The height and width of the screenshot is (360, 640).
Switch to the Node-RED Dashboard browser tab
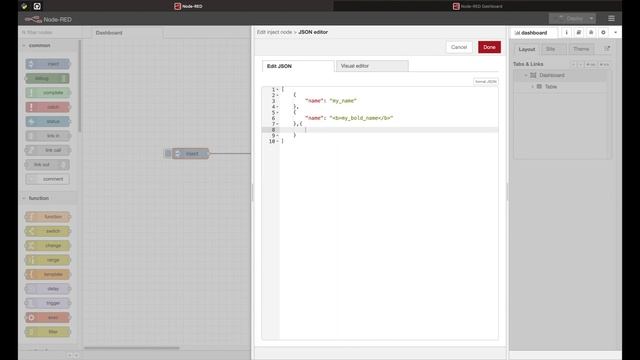point(477,6)
